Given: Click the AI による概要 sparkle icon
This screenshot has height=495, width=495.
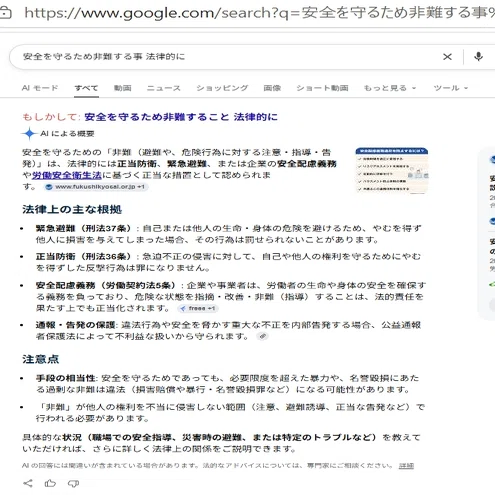Looking at the screenshot, I should tap(29, 134).
